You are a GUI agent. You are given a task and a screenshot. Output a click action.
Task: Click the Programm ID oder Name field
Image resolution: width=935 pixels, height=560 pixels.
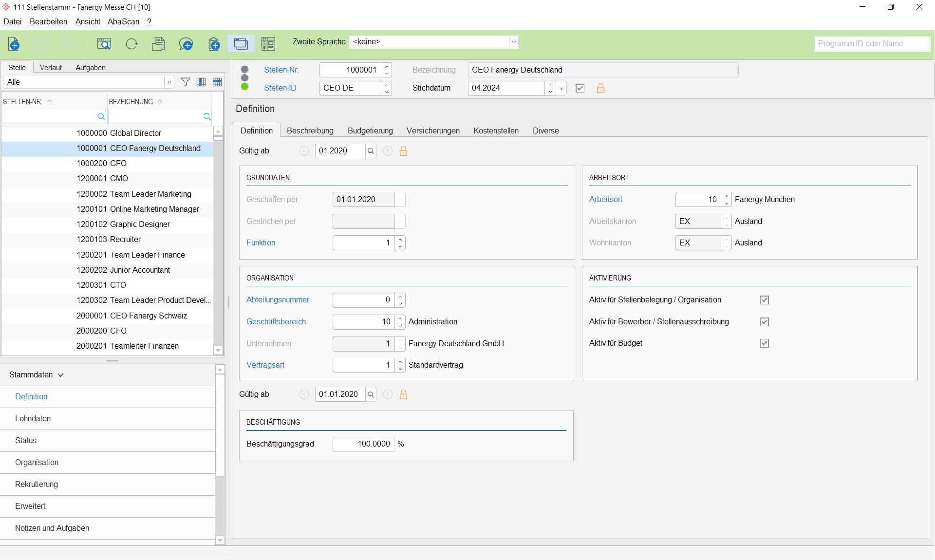[871, 43]
